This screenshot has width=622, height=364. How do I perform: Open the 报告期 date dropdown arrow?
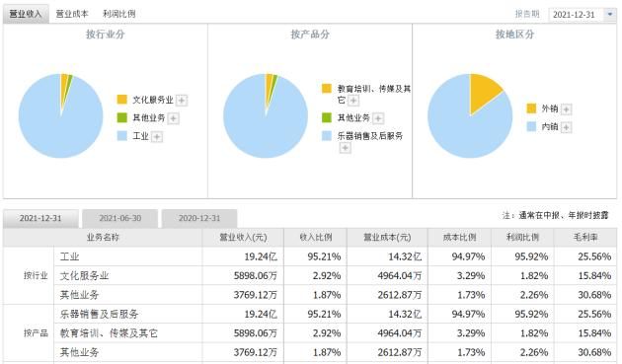coord(610,14)
